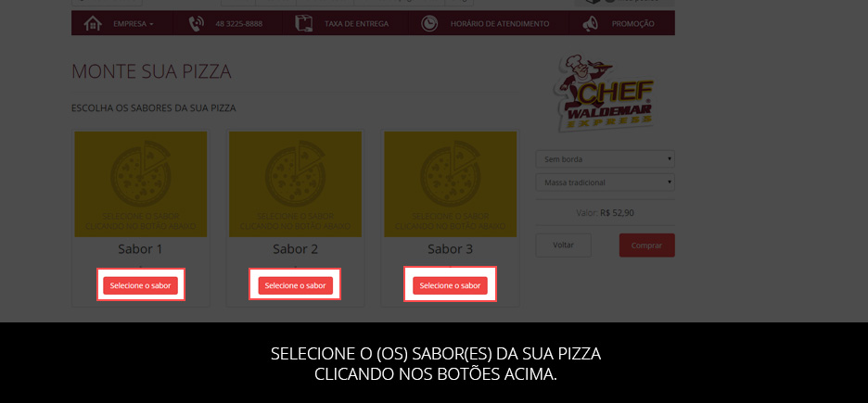Click the Sabor 1 pizza placeholder image
Image resolution: width=868 pixels, height=403 pixels.
(x=141, y=184)
